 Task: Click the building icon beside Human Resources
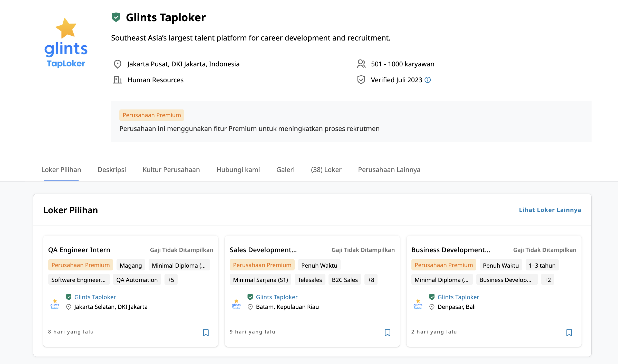click(x=118, y=80)
